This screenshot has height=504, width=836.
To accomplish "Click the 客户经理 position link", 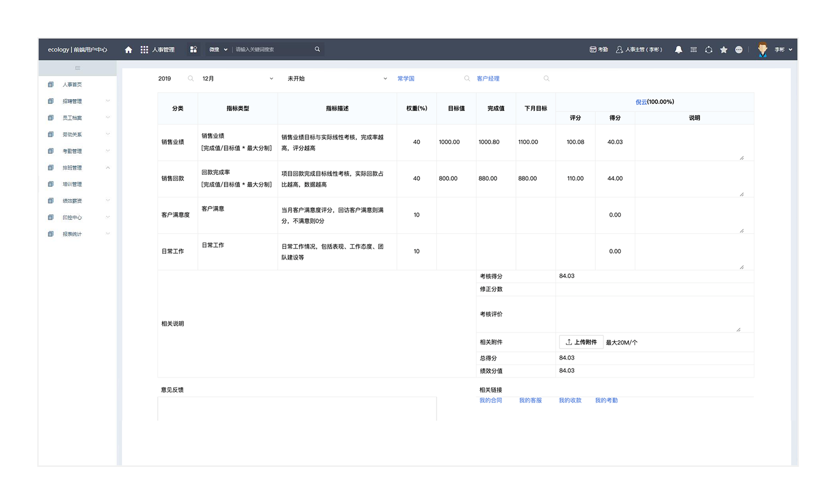I will 488,79.
